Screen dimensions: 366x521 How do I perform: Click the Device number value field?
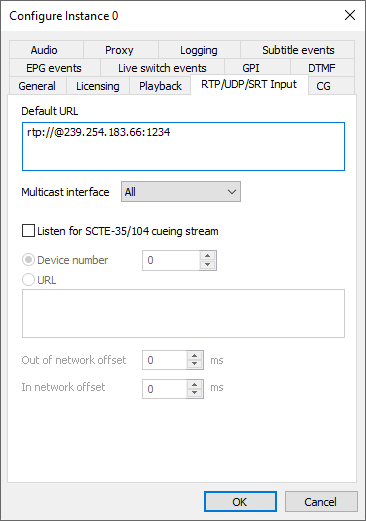click(x=171, y=260)
